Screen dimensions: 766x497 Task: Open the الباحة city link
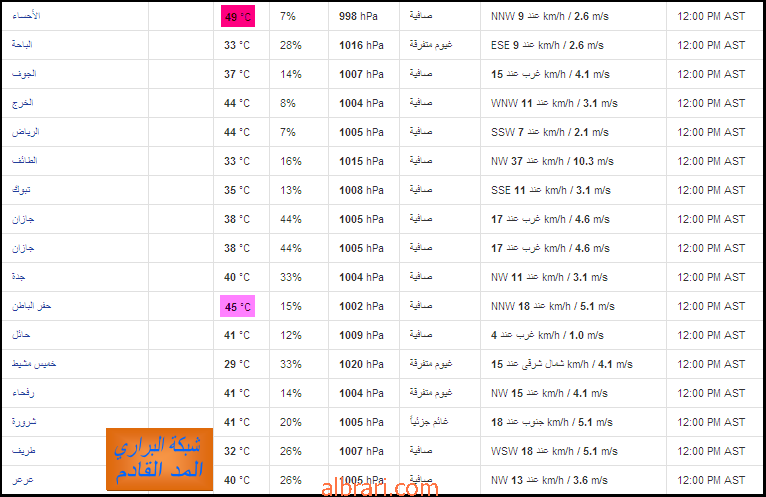click(x=22, y=44)
